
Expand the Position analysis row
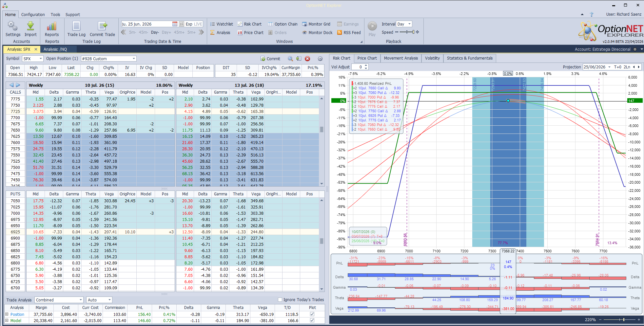click(x=7, y=314)
